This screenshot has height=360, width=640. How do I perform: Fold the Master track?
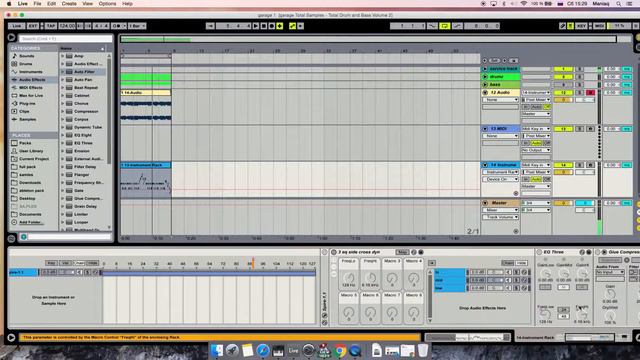tap(485, 203)
